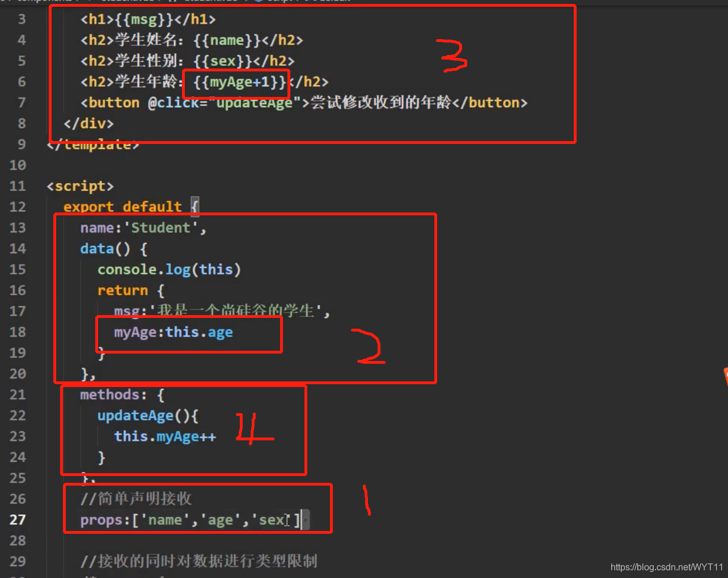
Task: Click 'sex' inside the props array
Action: point(272,520)
